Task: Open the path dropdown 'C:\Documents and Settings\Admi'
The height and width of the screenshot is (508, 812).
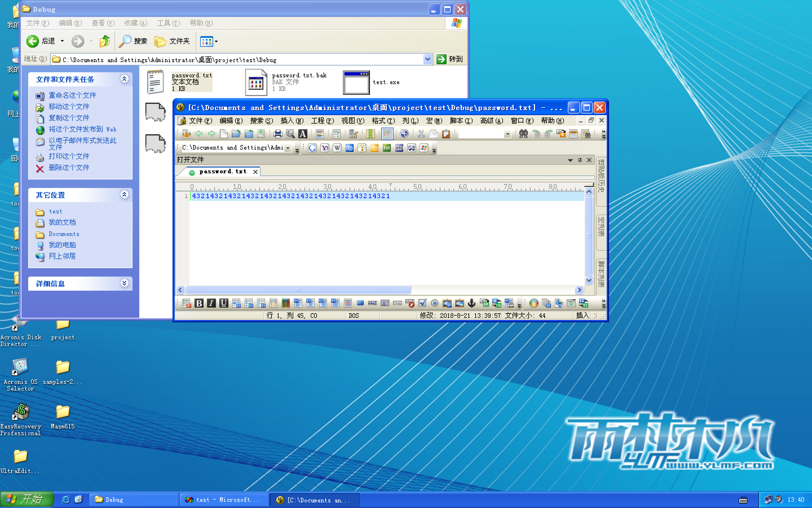Action: (x=288, y=148)
